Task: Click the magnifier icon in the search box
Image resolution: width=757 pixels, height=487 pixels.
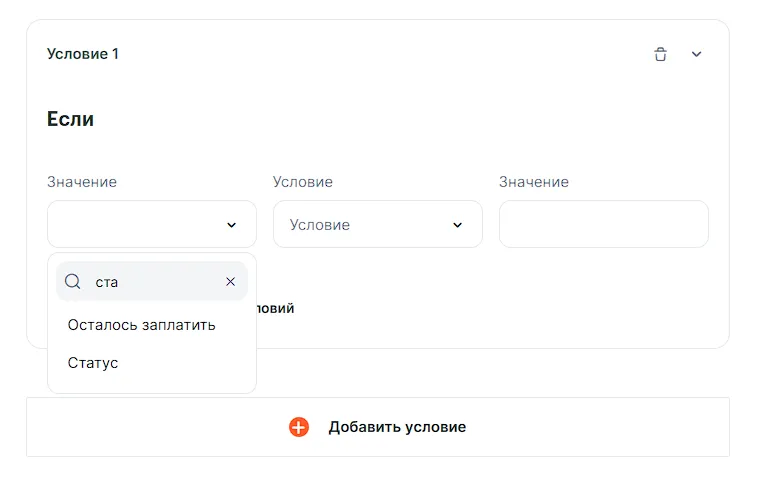Action: click(x=73, y=282)
